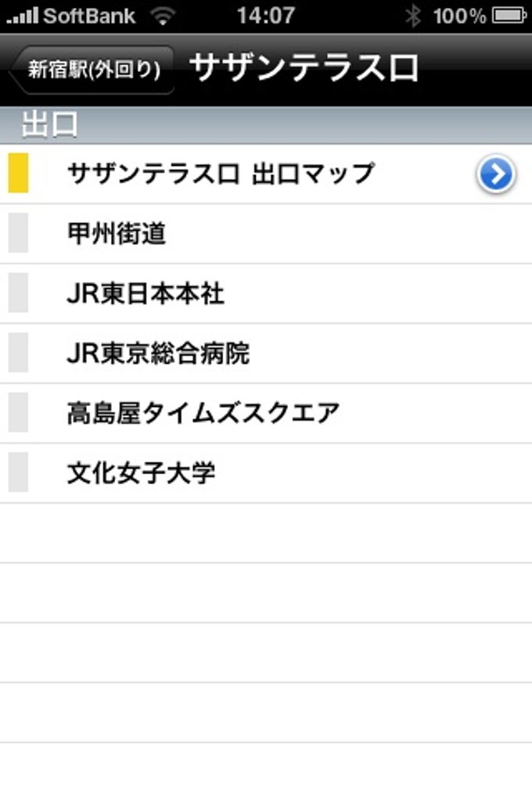Select 文化女子大学 list entry
532x798 pixels.
266,473
